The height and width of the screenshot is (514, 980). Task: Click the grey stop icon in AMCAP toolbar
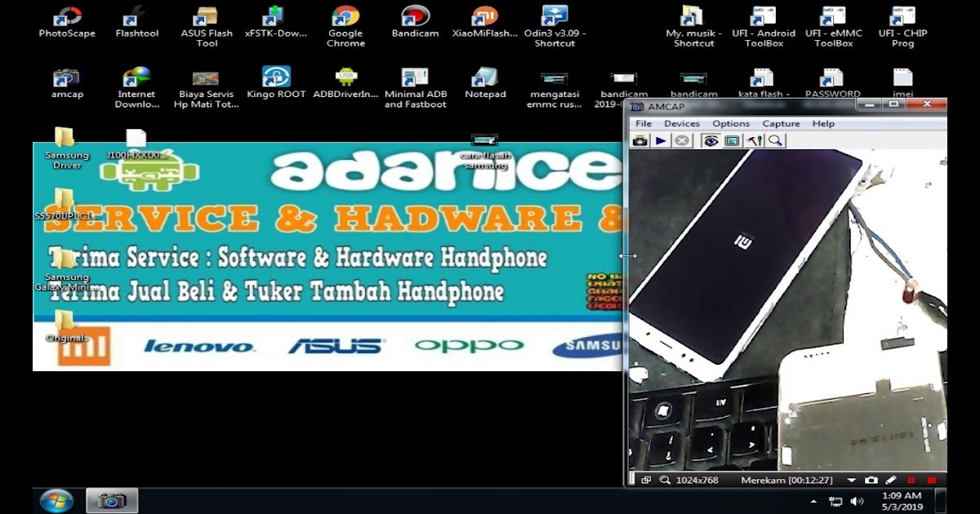click(x=683, y=141)
